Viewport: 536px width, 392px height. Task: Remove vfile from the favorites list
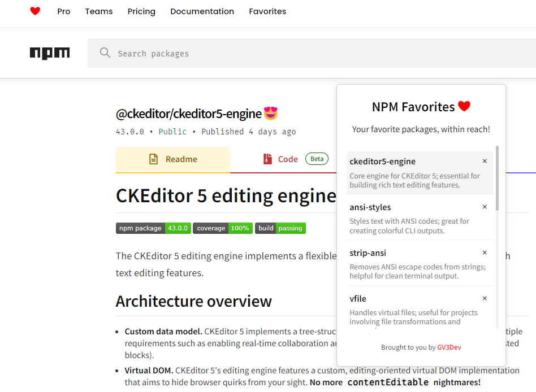(x=485, y=298)
